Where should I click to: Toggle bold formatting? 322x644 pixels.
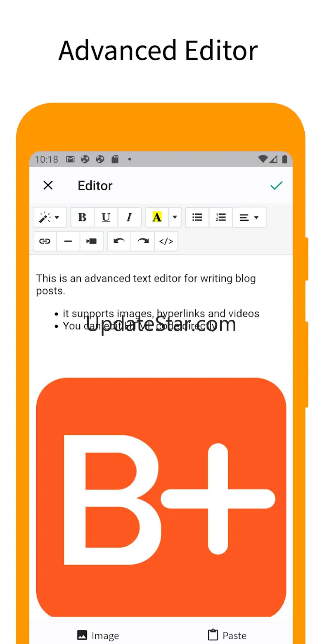83,217
